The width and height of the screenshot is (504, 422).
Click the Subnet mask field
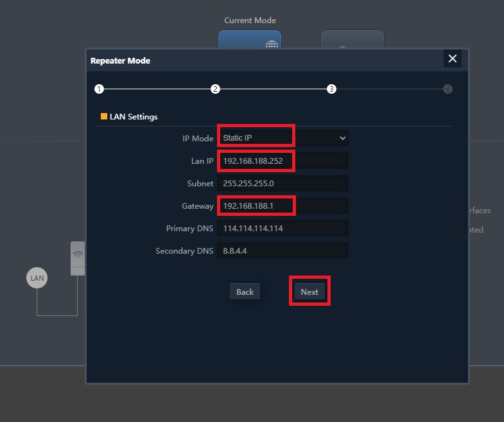282,183
